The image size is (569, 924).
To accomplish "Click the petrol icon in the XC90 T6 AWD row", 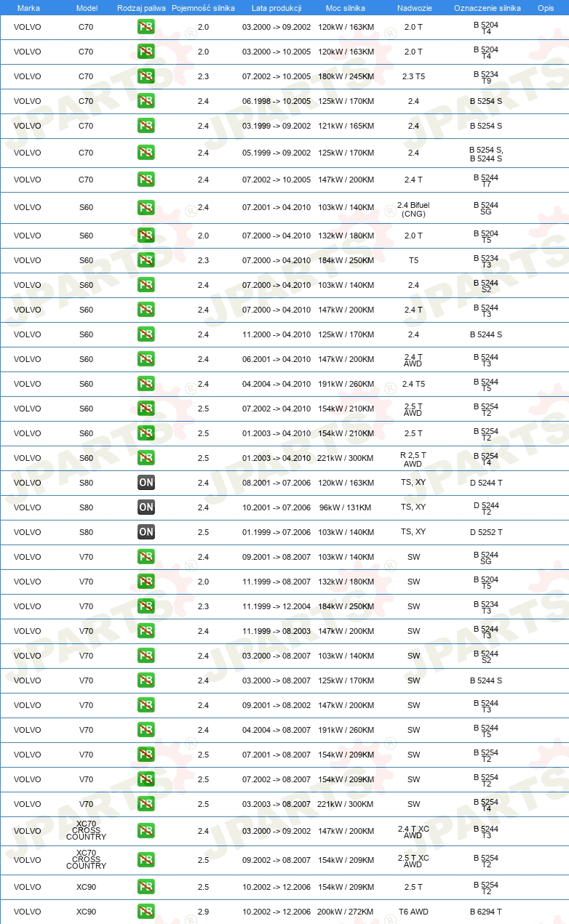I will [x=146, y=912].
